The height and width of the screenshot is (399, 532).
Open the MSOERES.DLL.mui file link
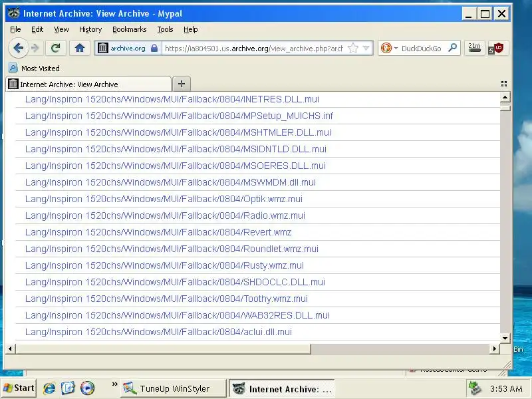coord(176,166)
